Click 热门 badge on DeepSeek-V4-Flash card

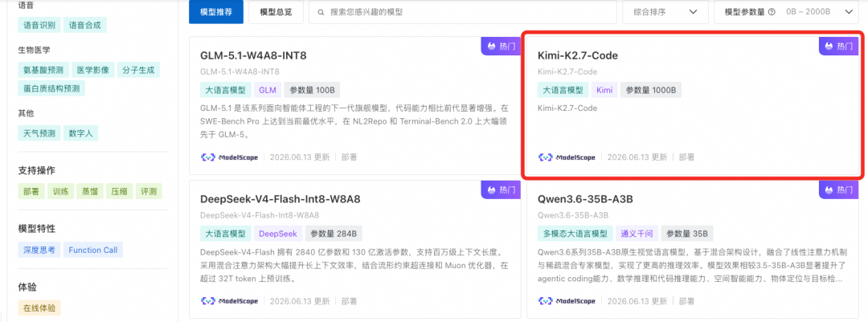501,190
